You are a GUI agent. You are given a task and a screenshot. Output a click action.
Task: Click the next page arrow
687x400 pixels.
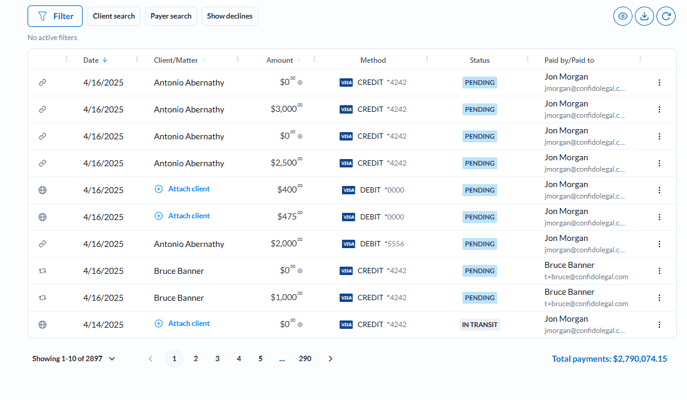pos(331,358)
